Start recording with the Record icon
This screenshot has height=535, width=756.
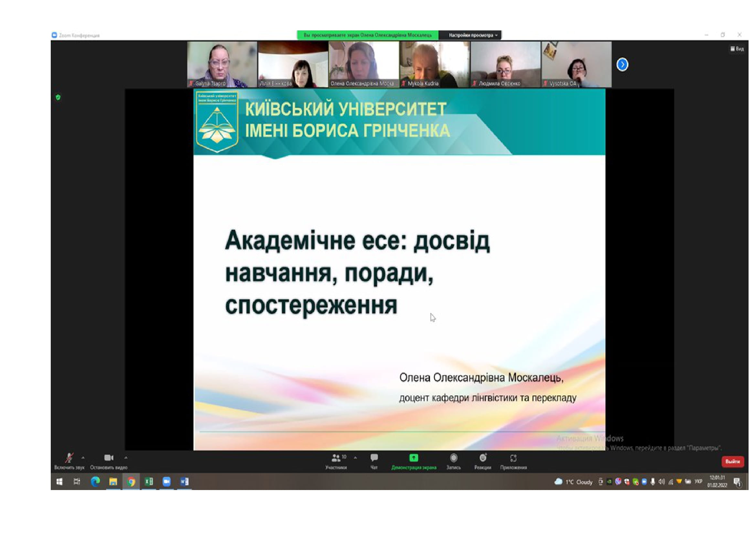(x=453, y=458)
